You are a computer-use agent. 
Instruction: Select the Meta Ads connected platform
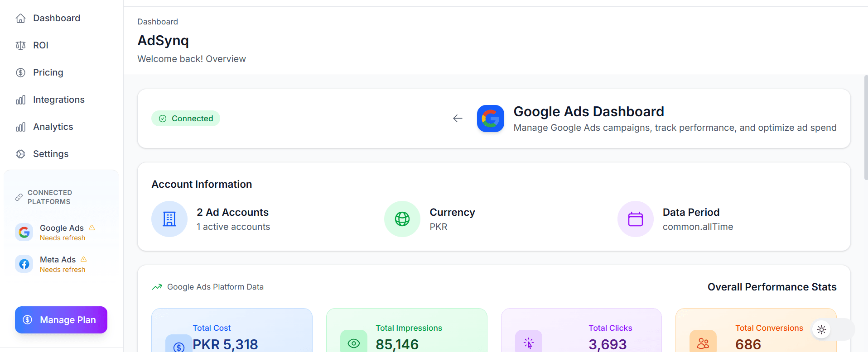tap(61, 264)
